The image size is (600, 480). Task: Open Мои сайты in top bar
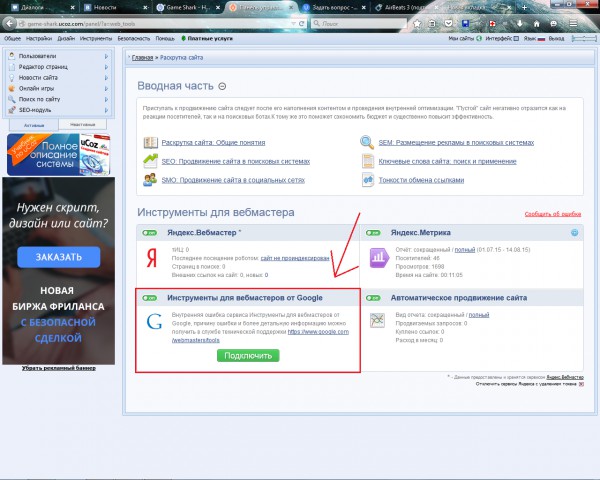coord(465,39)
